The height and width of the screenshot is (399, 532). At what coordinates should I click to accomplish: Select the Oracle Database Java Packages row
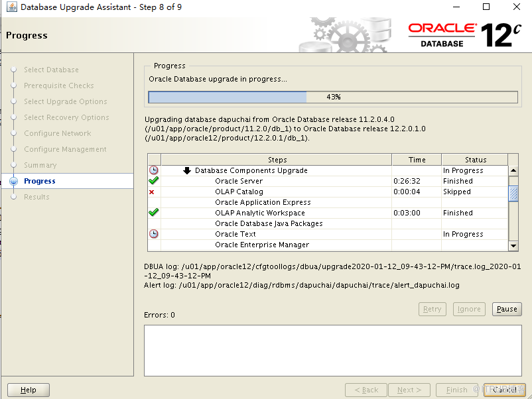[328, 223]
